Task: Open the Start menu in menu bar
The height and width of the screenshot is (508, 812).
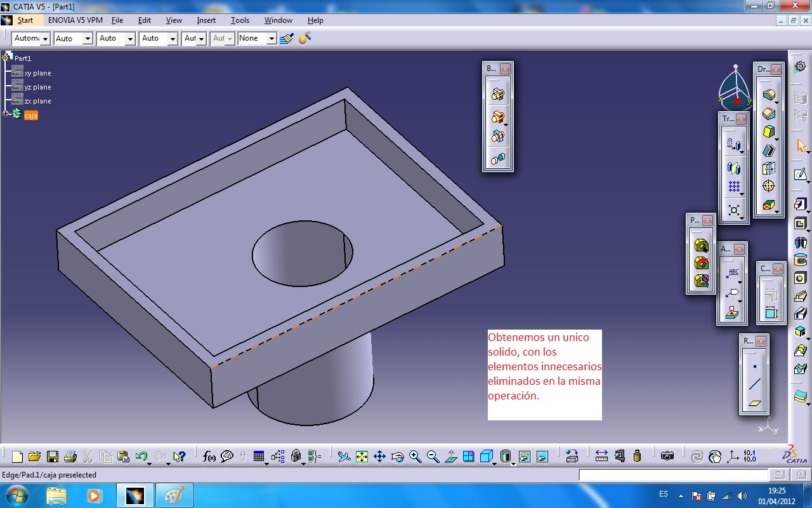Action: pyautogui.click(x=25, y=20)
